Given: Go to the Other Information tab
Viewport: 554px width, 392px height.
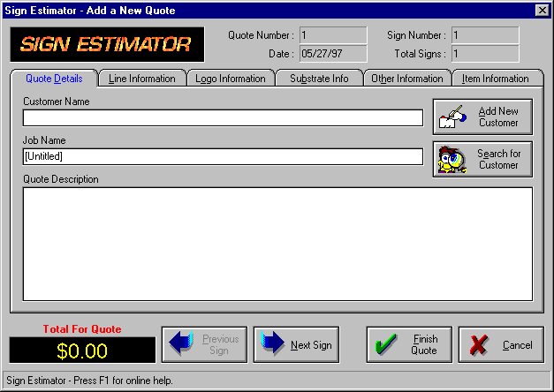Looking at the screenshot, I should tap(407, 79).
